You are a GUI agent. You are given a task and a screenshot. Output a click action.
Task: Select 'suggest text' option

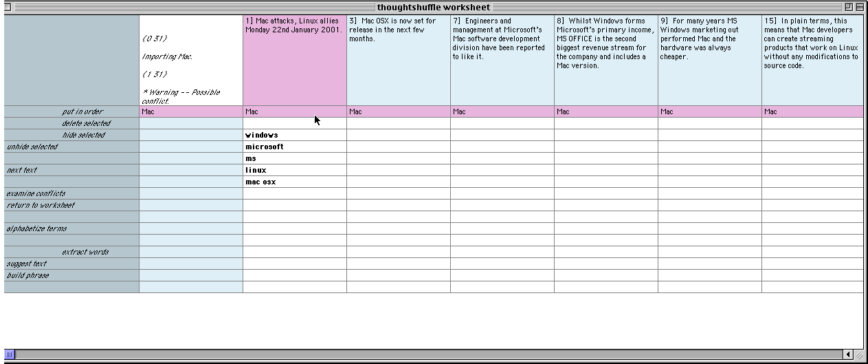27,264
